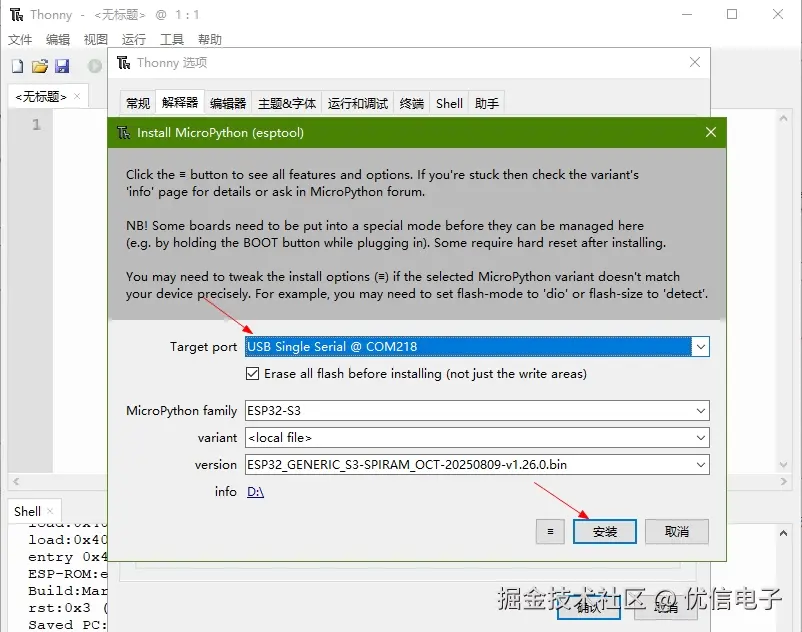This screenshot has height=632, width=802.
Task: Click editor vertical scroll-up arrow
Action: point(783,118)
